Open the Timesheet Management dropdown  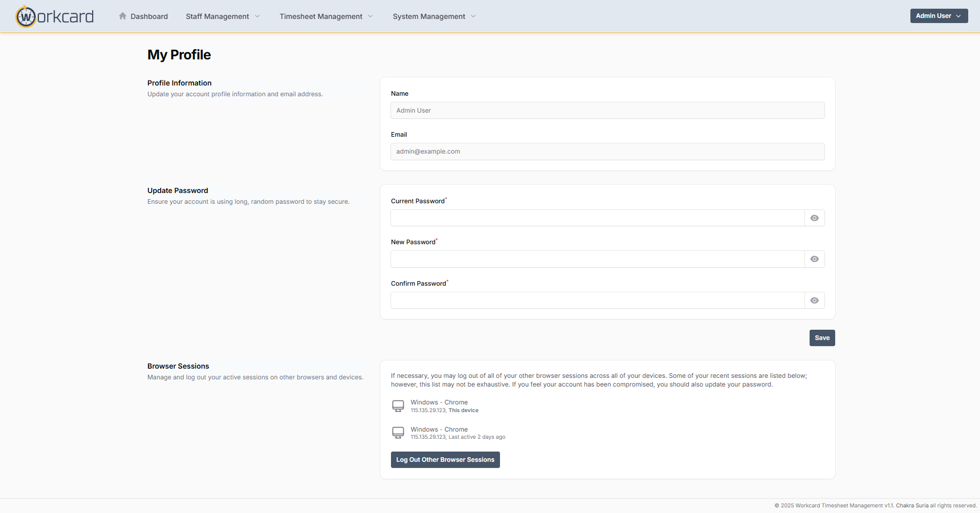326,16
